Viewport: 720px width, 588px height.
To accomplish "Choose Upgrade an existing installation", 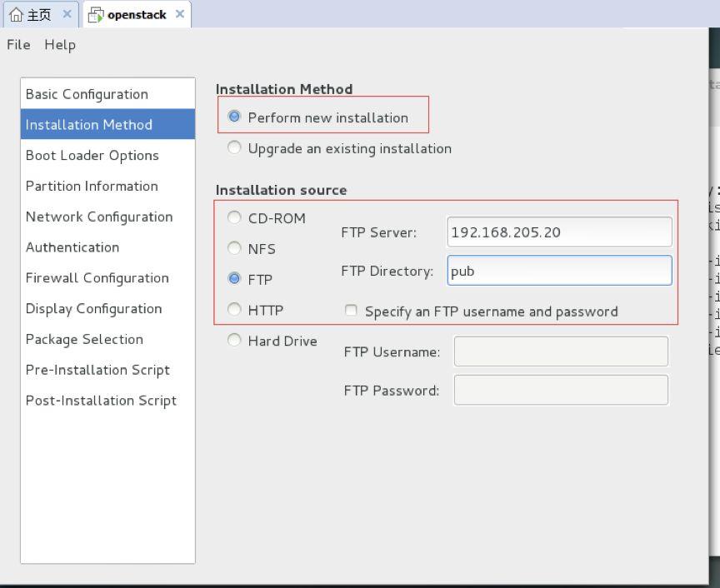I will pos(234,148).
